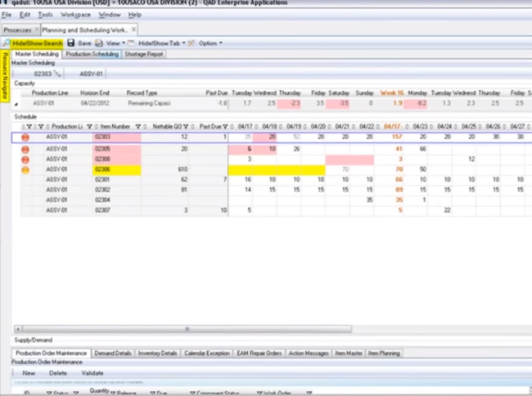
Task: Click the Validate button
Action: 92,372
